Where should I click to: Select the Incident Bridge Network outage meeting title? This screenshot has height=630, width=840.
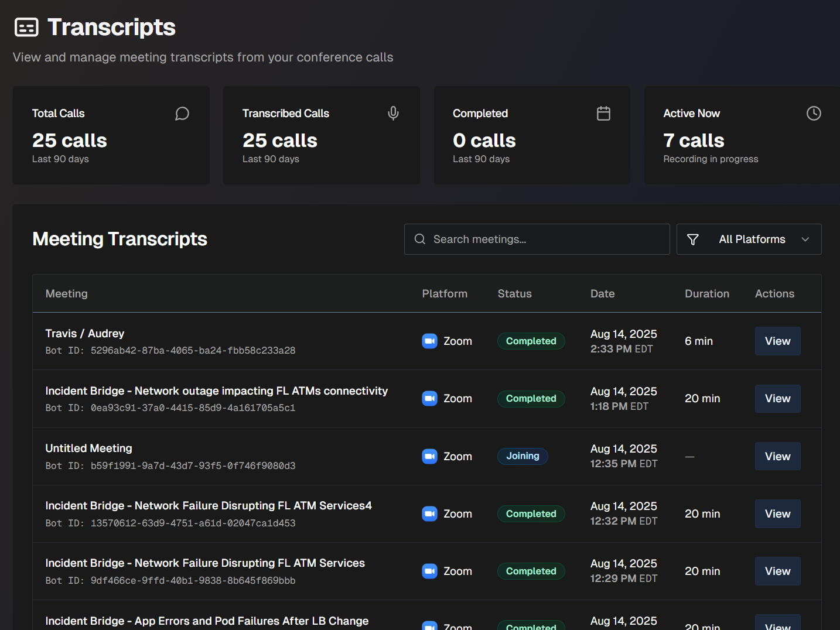(216, 391)
